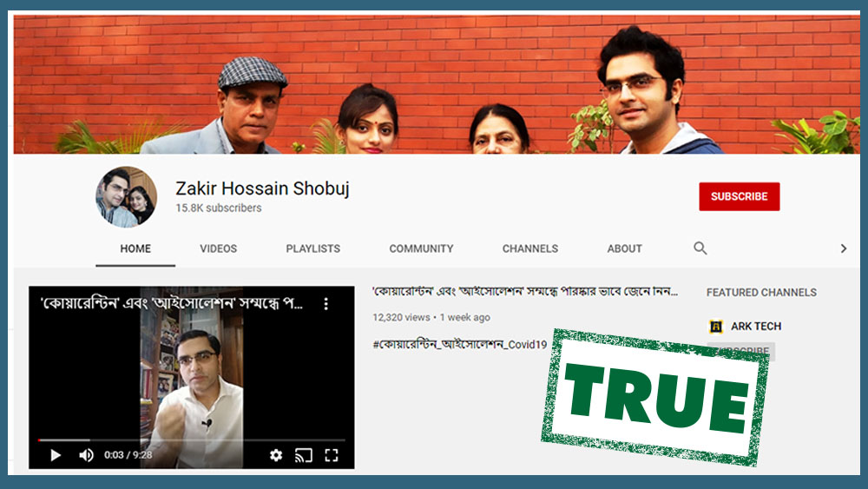Click the FEATURED CHANNELS heading
The width and height of the screenshot is (868, 489).
coord(761,293)
